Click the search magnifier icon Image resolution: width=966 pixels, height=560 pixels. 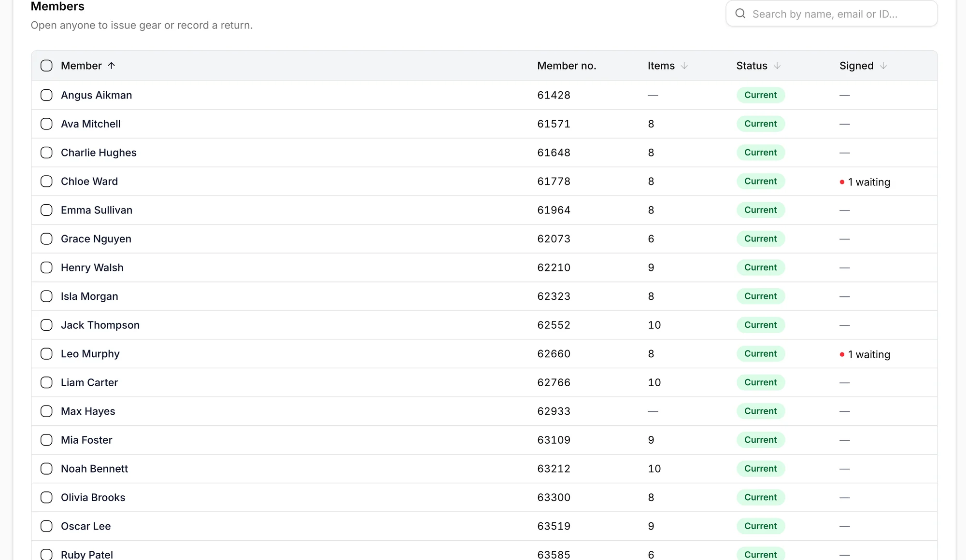740,14
